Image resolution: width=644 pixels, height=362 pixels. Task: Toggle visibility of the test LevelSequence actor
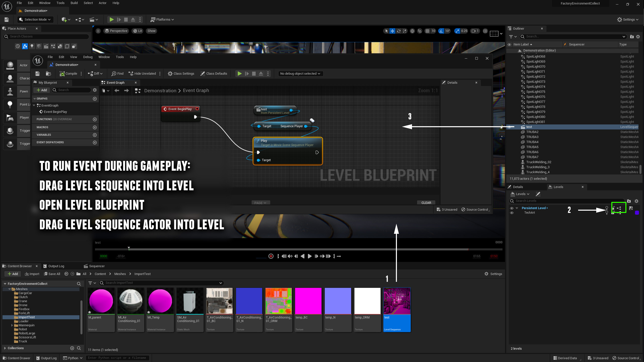pos(509,127)
